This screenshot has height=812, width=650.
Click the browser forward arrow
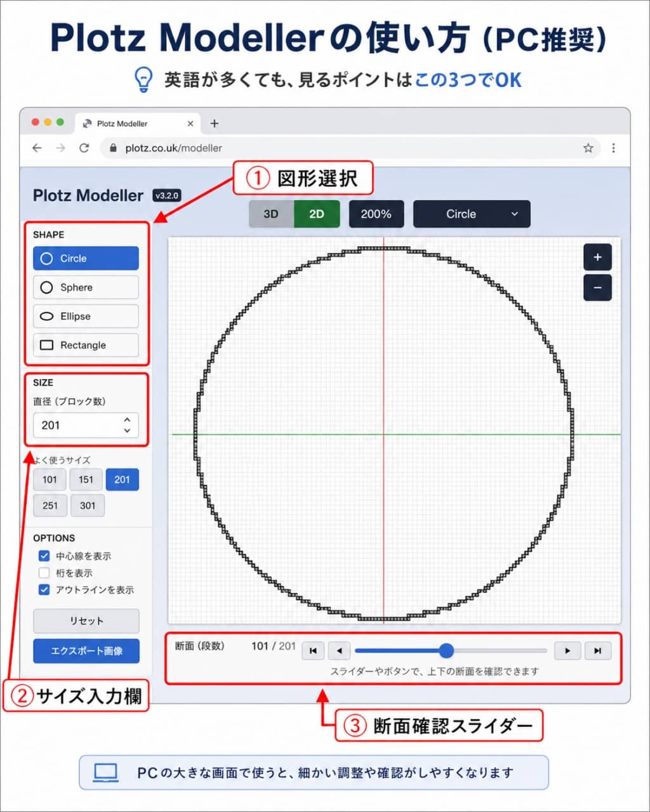pos(60,148)
